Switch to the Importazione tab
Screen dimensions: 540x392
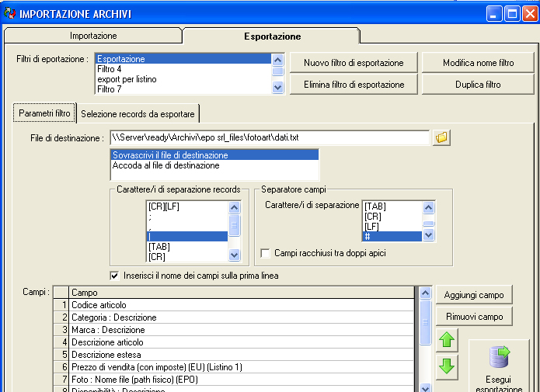coord(93,36)
